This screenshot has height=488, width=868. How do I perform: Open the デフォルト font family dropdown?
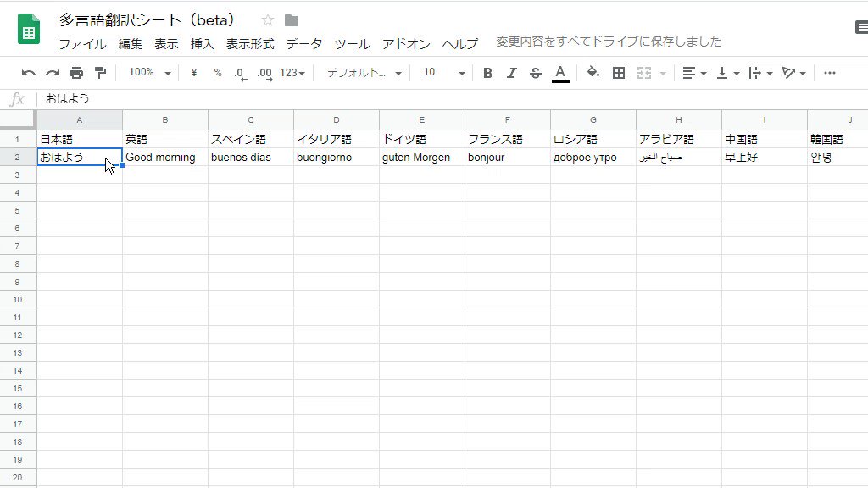coord(364,73)
